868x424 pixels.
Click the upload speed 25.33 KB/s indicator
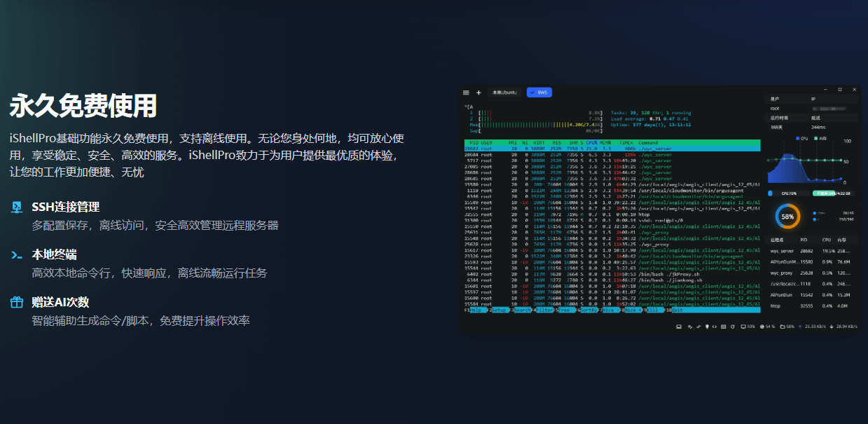tap(812, 327)
